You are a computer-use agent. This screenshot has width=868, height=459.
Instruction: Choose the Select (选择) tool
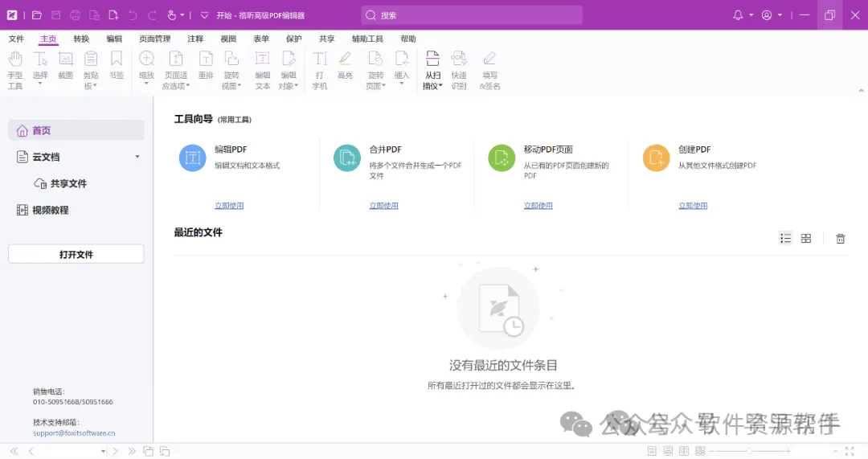tap(40, 67)
